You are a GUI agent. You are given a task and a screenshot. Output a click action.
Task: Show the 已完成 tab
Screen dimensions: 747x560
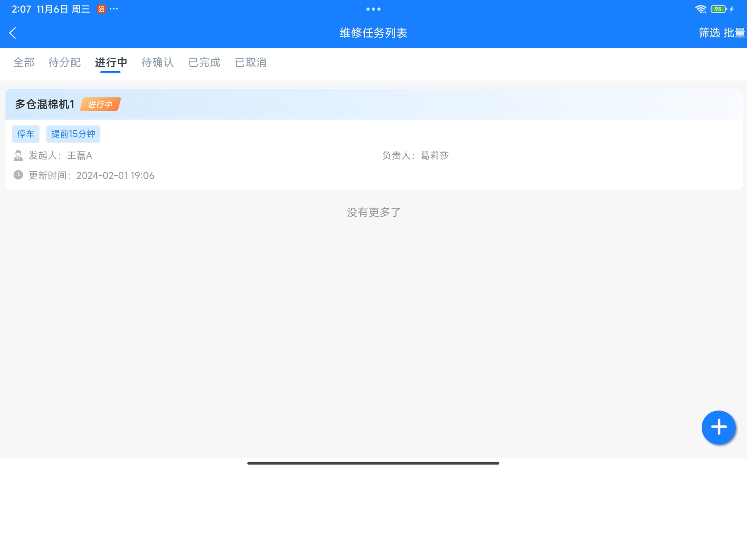click(x=204, y=62)
